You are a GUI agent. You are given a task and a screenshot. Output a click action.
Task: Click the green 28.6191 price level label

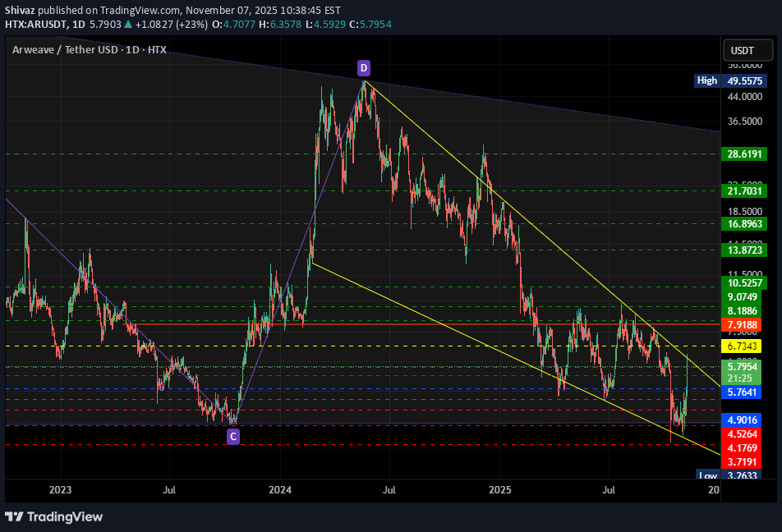tap(743, 154)
